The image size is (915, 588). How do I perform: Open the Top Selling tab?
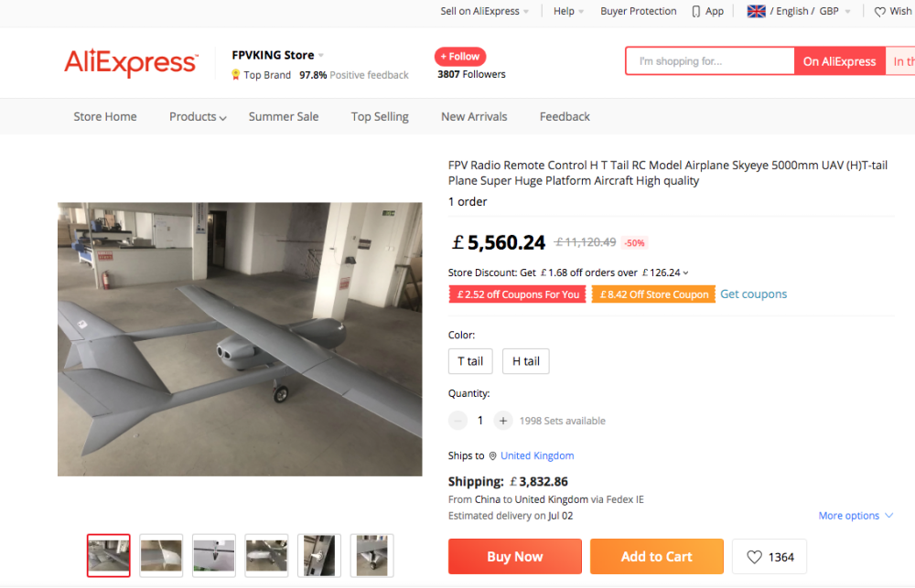[x=380, y=117]
